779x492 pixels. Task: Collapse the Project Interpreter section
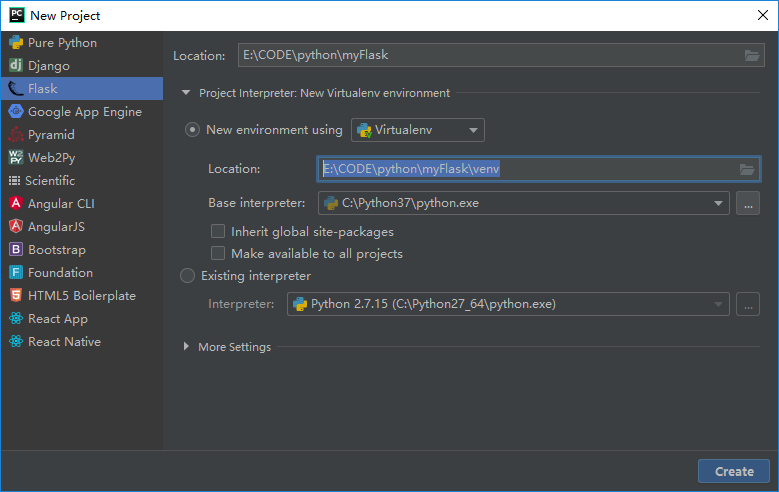coord(186,93)
